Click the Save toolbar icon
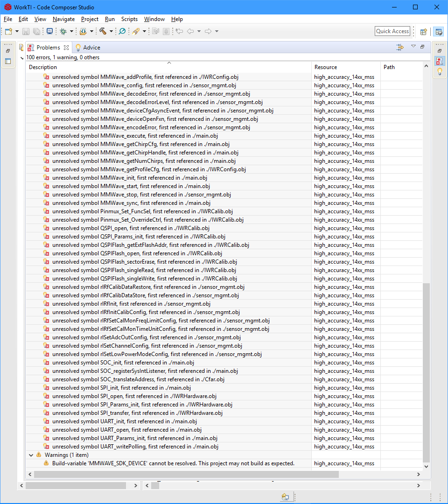448x504 pixels. click(26, 31)
